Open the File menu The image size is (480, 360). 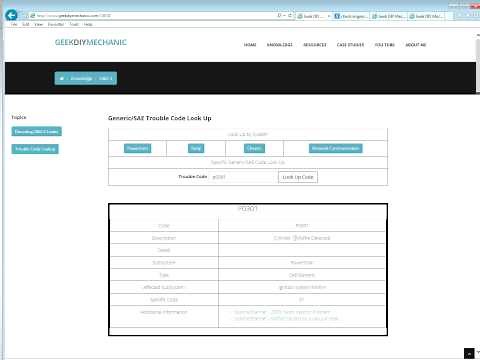point(14,24)
